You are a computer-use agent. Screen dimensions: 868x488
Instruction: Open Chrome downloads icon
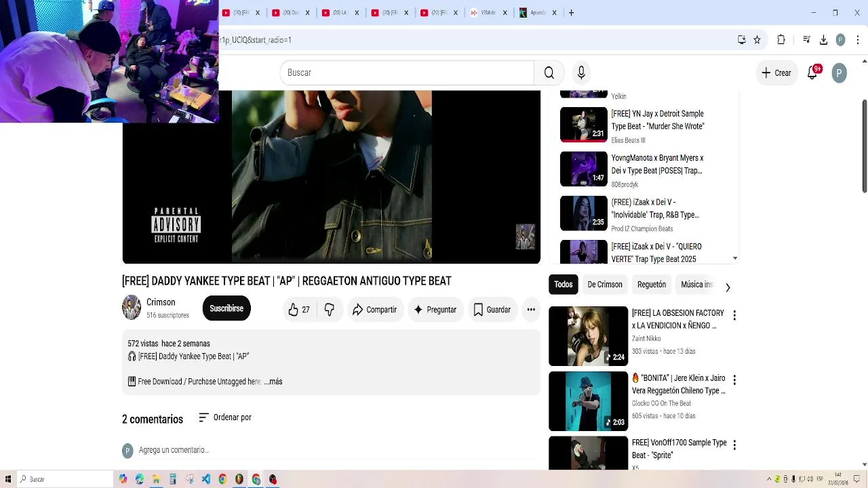[x=823, y=40]
